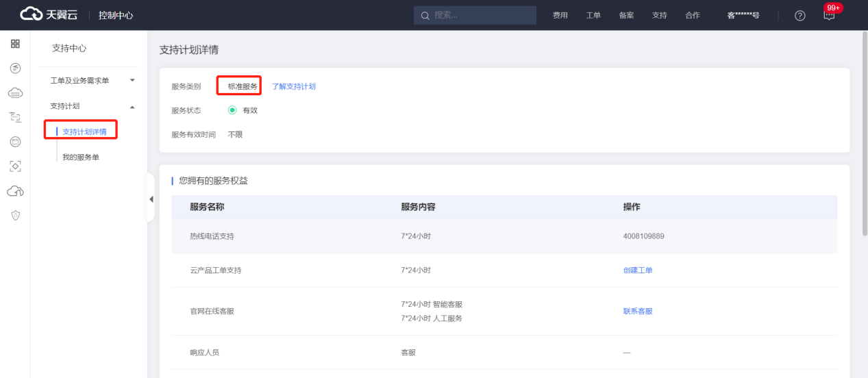
Task: Click 7*24小时 in 热线电话支持 row
Action: pos(416,236)
